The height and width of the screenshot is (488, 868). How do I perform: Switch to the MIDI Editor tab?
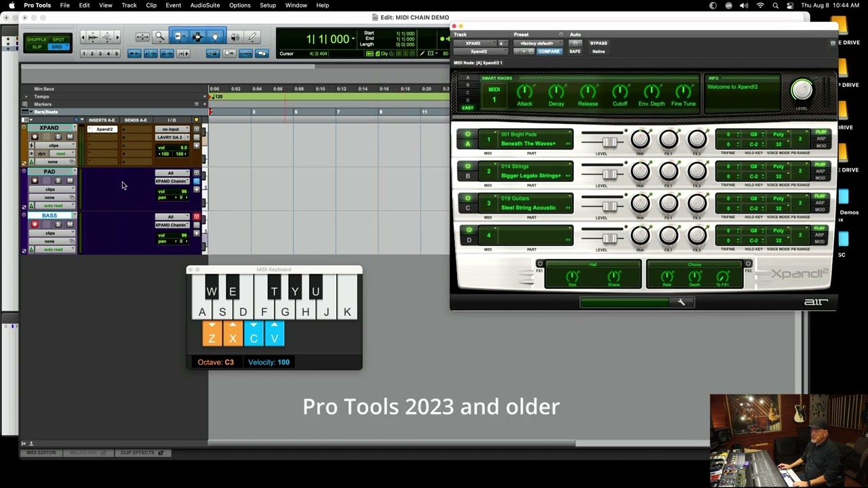[x=41, y=453]
